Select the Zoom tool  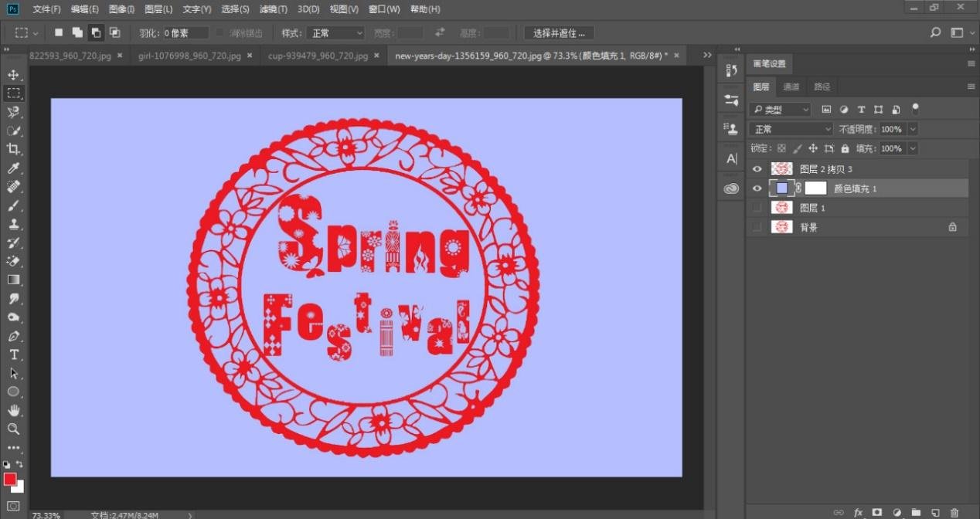pos(13,429)
